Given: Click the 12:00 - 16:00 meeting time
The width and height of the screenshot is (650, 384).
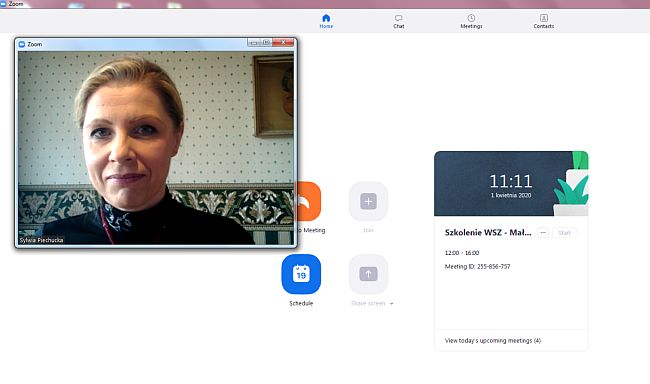Looking at the screenshot, I should (462, 253).
